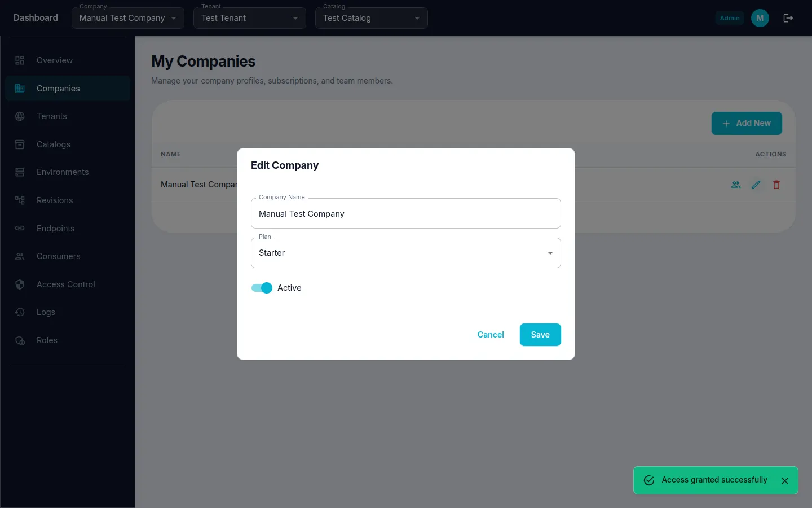Image resolution: width=812 pixels, height=508 pixels.
Task: Select the Revisions branch icon
Action: click(20, 200)
